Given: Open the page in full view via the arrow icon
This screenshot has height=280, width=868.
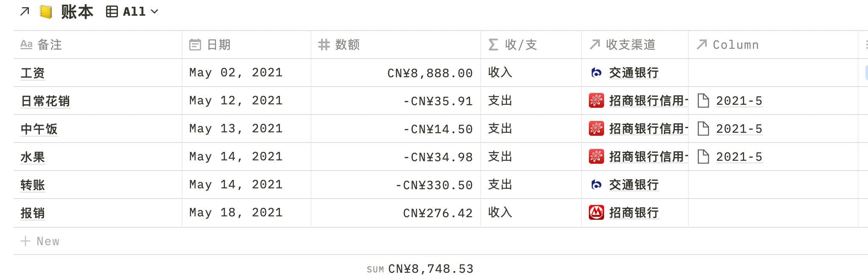Looking at the screenshot, I should click(x=24, y=11).
